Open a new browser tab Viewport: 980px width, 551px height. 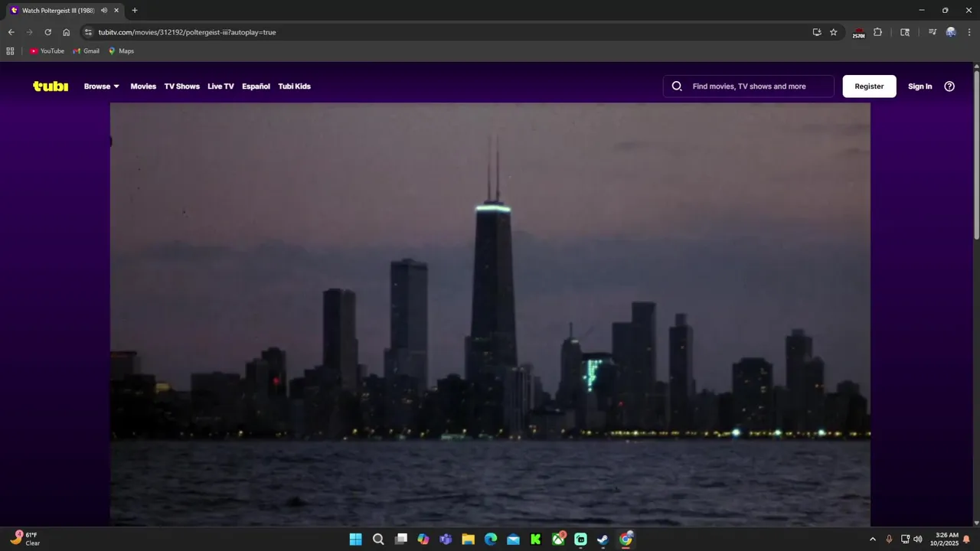click(x=135, y=11)
